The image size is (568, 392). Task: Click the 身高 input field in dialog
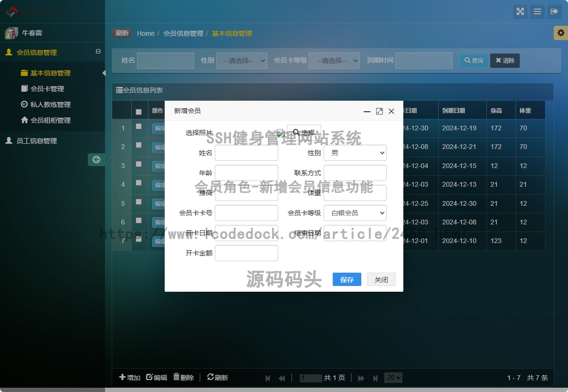[246, 193]
